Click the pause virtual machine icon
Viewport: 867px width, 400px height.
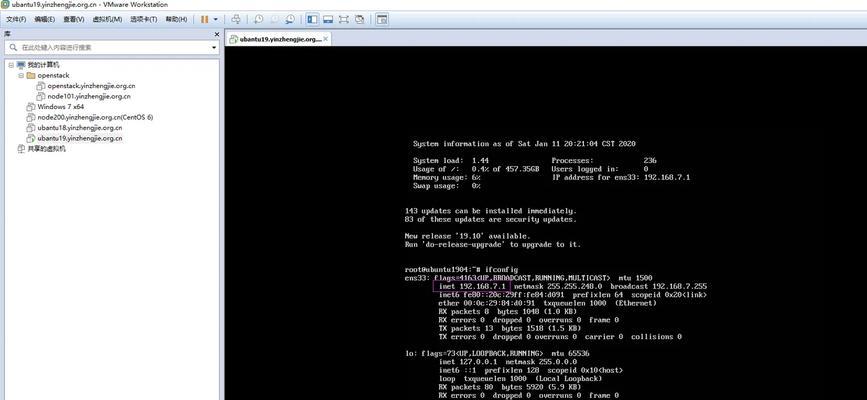[205, 19]
